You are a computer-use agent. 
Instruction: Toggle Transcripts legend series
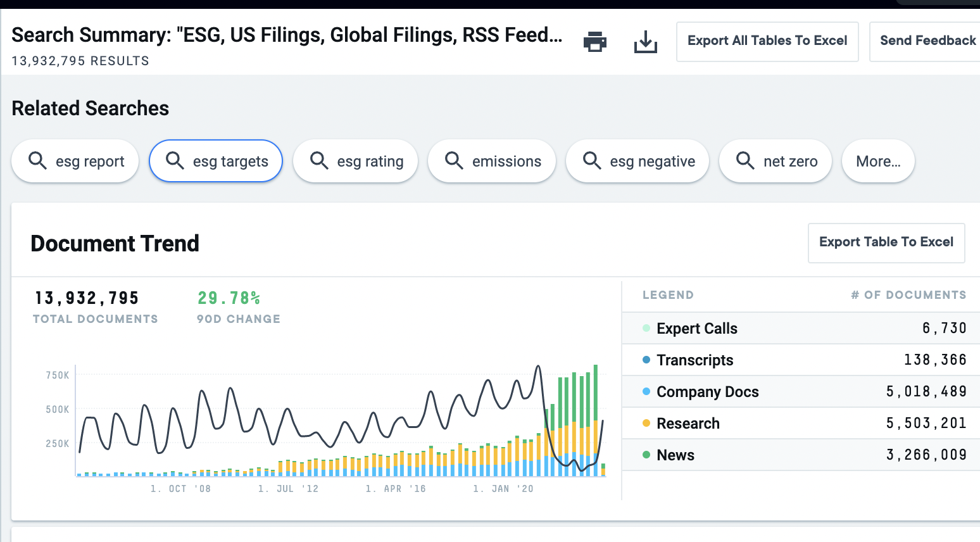[x=694, y=360]
